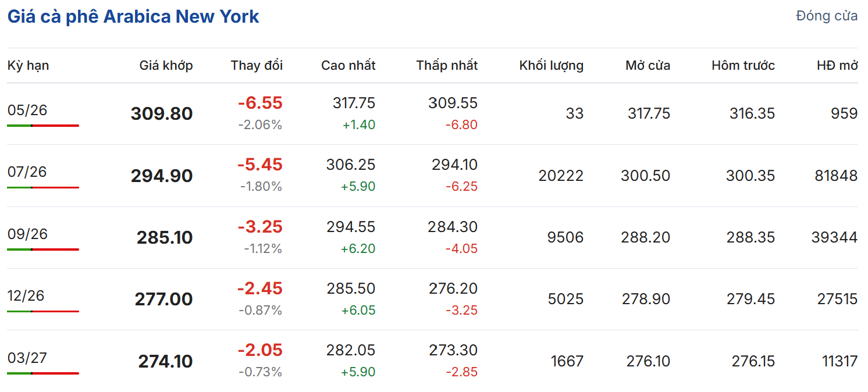Open the 03/27 contract term
The width and height of the screenshot is (868, 392).
[x=27, y=358]
